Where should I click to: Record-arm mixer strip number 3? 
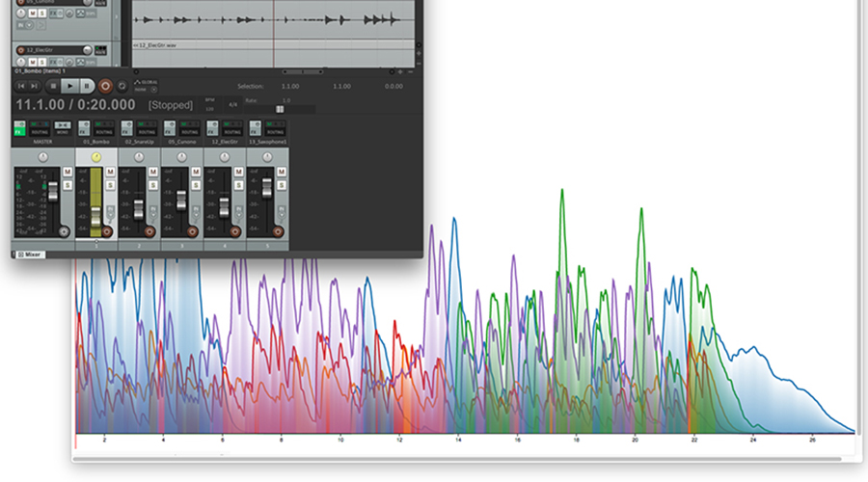point(192,232)
